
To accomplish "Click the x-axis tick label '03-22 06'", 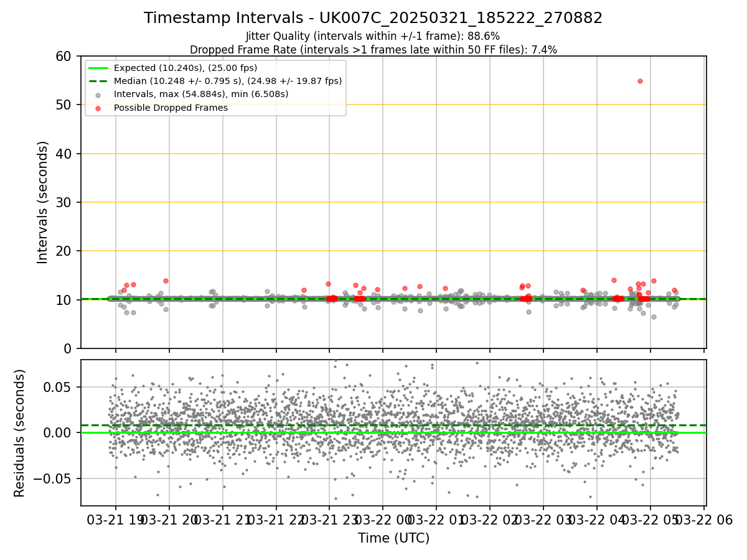I will [x=705, y=519].
